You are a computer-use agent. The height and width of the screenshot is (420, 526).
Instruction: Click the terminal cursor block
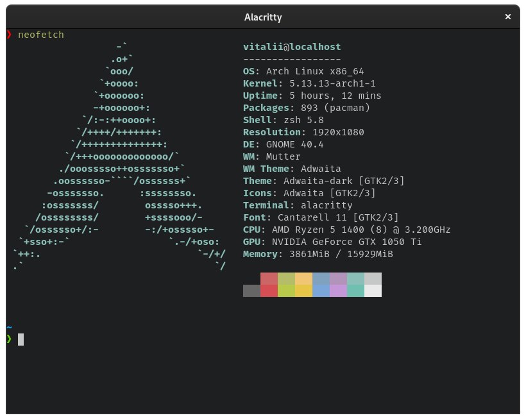click(x=21, y=339)
